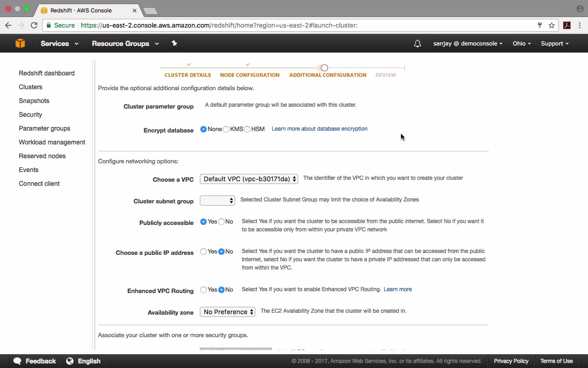The height and width of the screenshot is (368, 588).
Task: Click the browser back arrow
Action: (8, 25)
